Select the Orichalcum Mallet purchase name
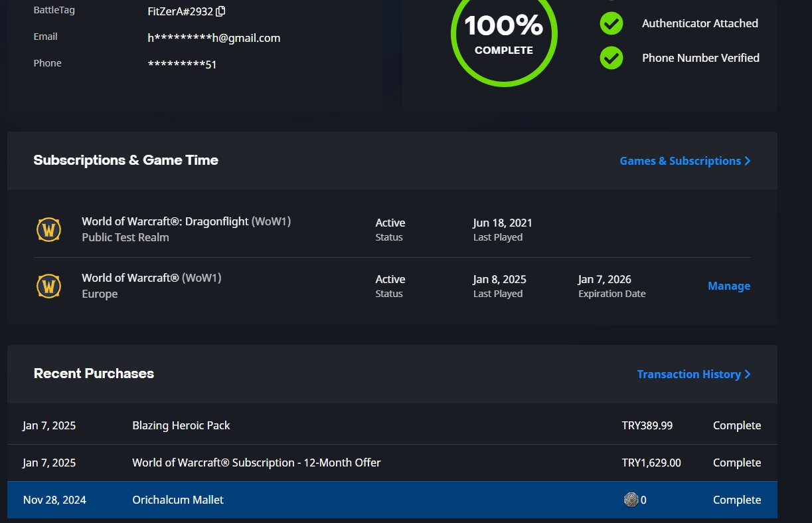The width and height of the screenshot is (812, 523). [178, 500]
